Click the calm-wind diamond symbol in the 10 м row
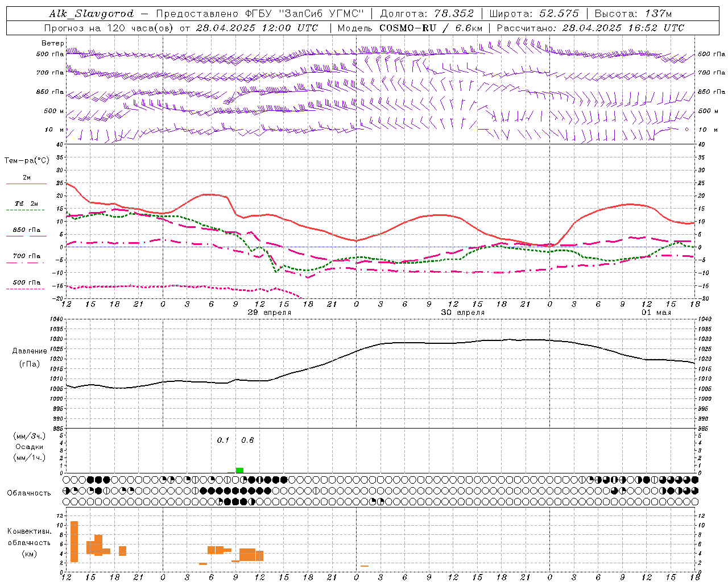The width and height of the screenshot is (728, 582). (x=686, y=130)
